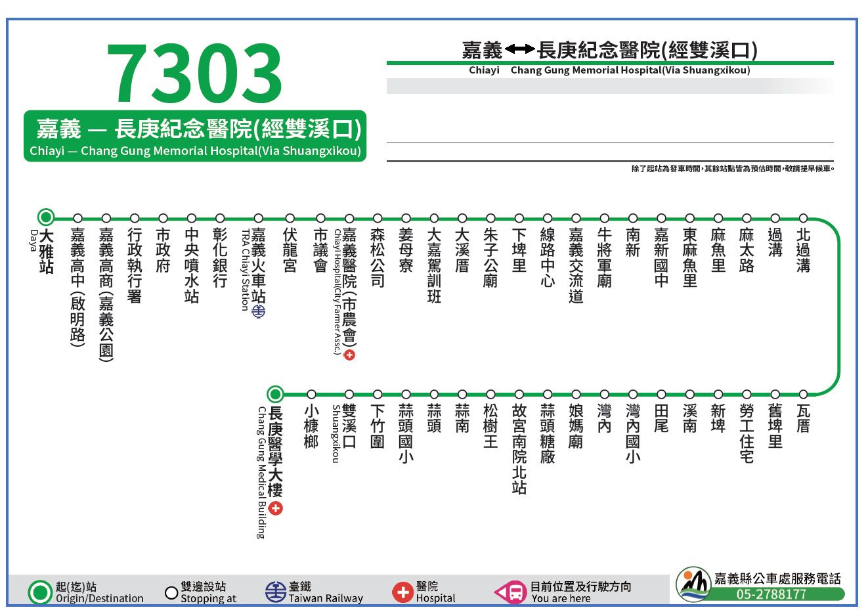Click the 市議會 stop name
868x614 pixels.
pos(320,251)
